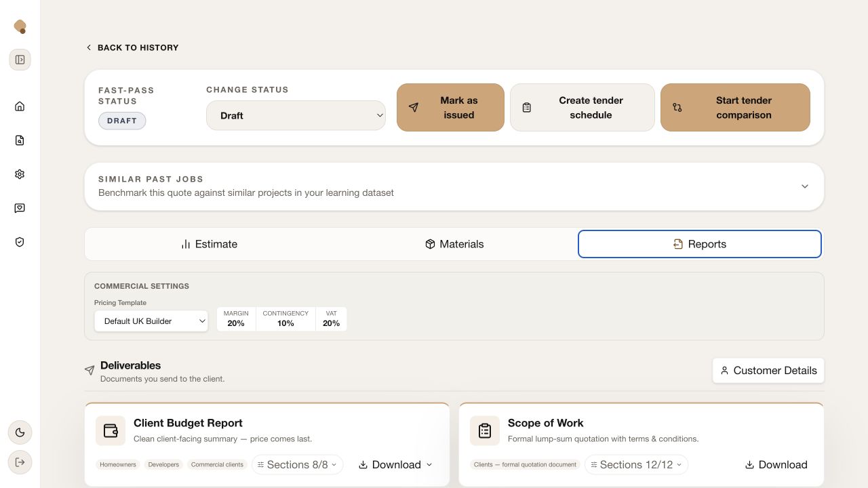Open Customer Details
Image resolution: width=868 pixels, height=488 pixels.
[768, 371]
